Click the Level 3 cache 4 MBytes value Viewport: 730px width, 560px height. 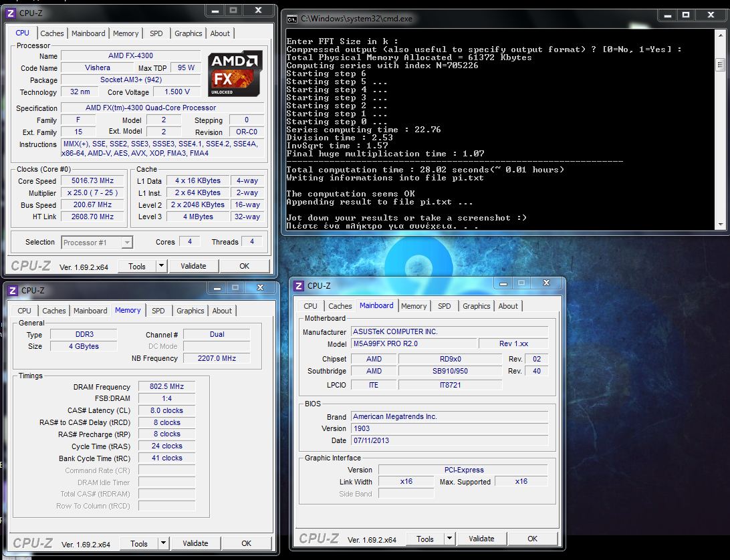point(198,217)
